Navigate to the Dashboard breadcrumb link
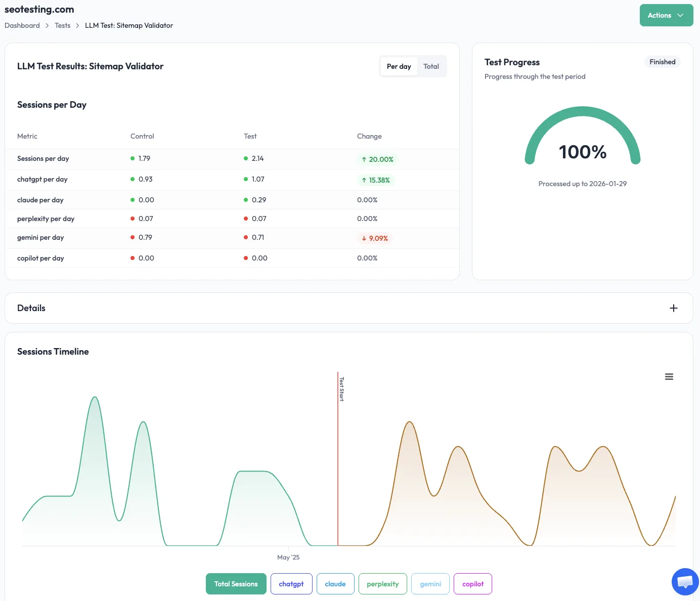The image size is (700, 601). pyautogui.click(x=22, y=25)
